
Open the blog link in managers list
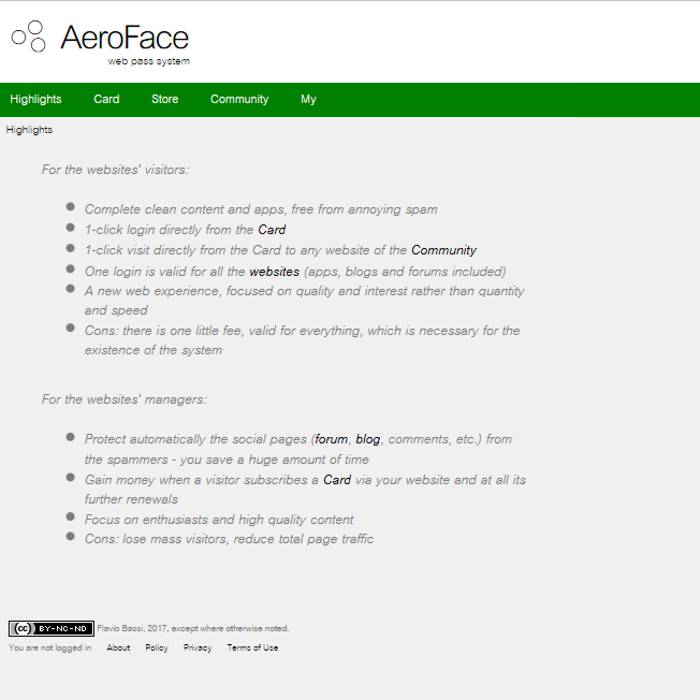(368, 439)
